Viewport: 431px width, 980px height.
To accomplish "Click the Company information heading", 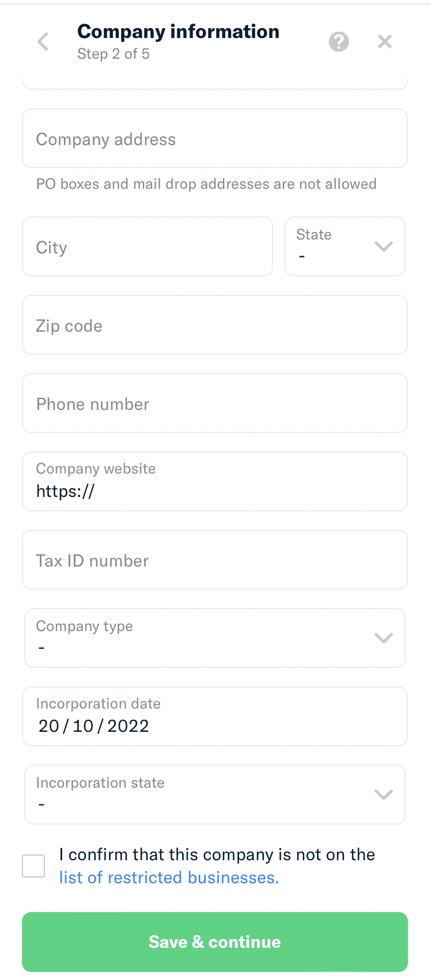I will point(178,32).
